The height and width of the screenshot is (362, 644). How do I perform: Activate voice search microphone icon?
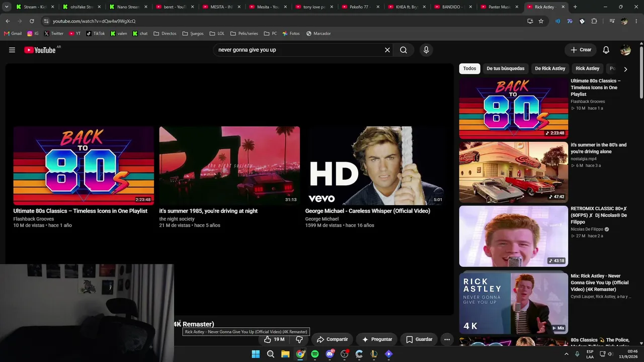426,50
